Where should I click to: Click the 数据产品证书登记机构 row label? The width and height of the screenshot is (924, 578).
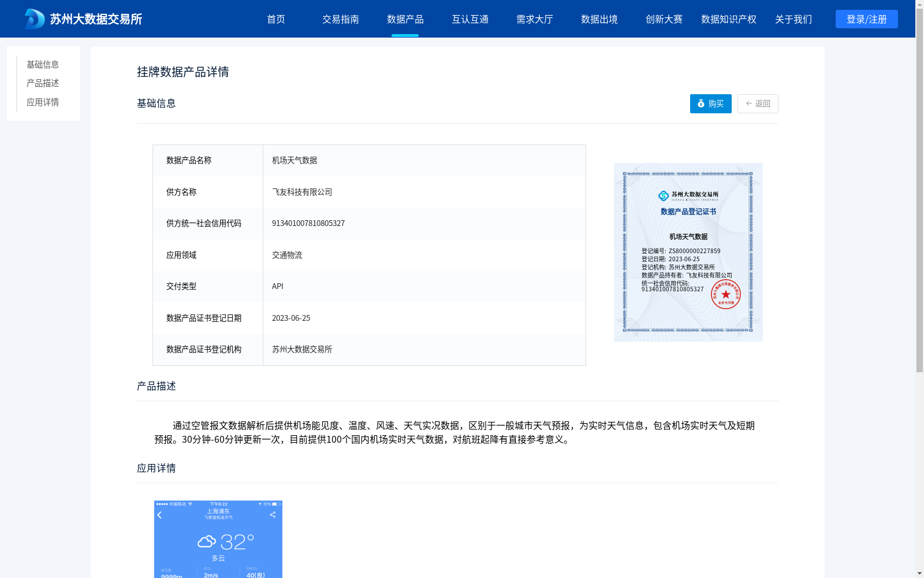pos(204,350)
